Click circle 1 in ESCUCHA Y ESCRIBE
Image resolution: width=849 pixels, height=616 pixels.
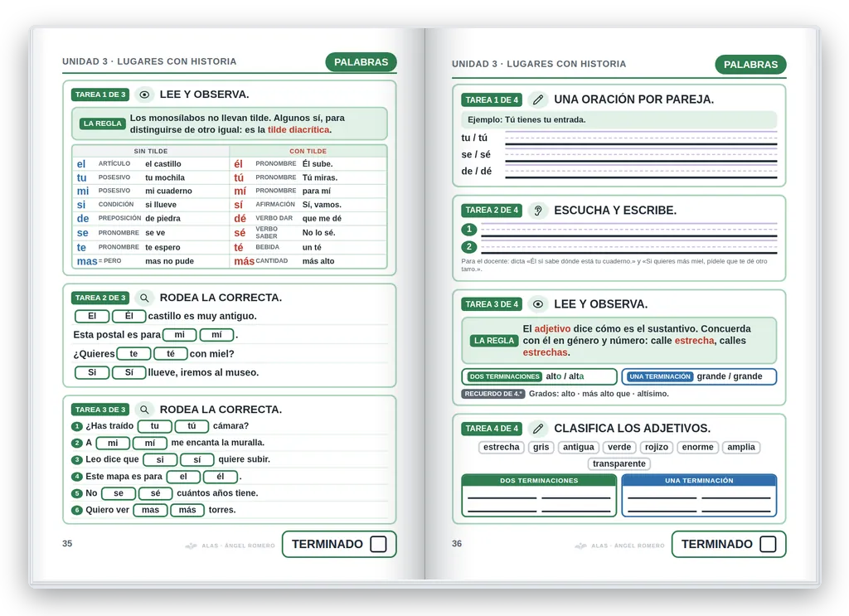pyautogui.click(x=469, y=230)
